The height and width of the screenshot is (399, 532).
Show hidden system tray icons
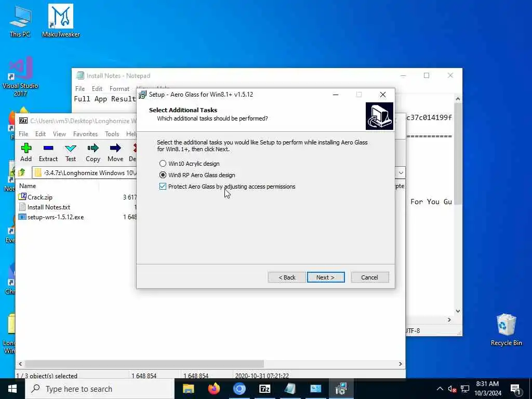[440, 389]
